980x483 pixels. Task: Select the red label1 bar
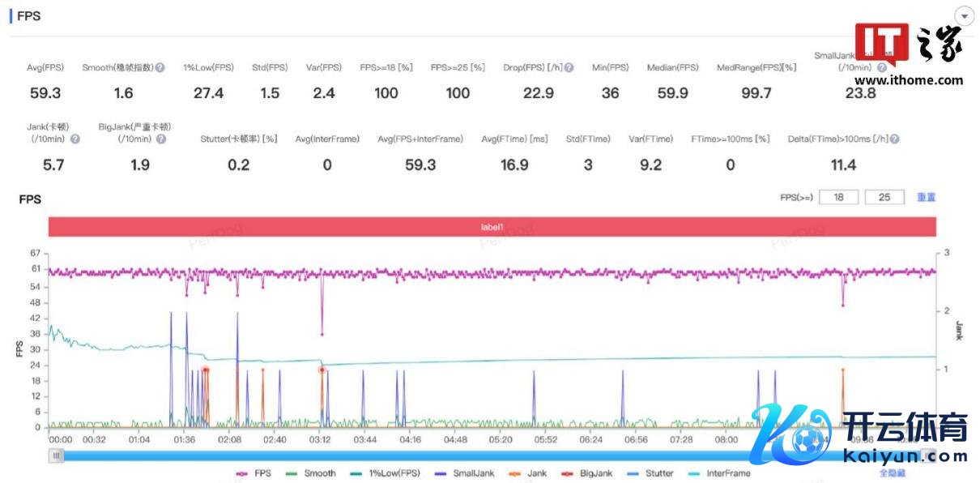coord(492,228)
